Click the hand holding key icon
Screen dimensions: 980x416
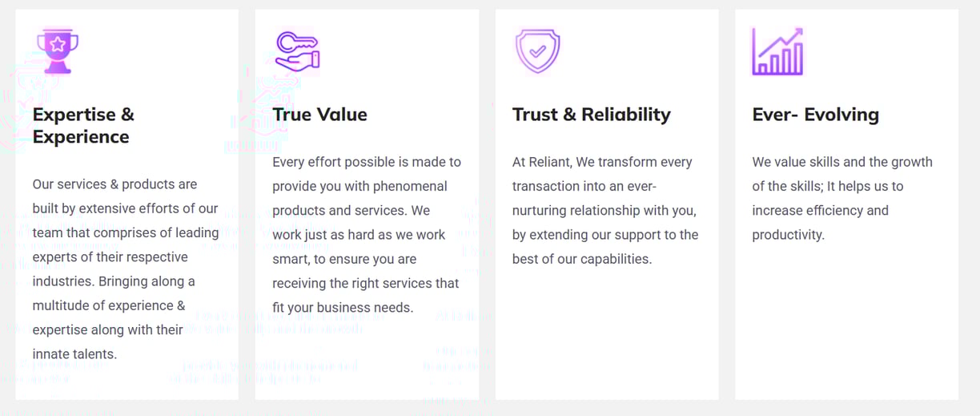[x=297, y=50]
